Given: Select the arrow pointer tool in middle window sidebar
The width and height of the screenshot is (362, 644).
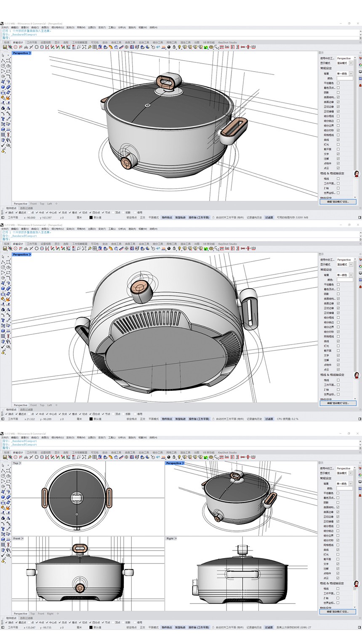Looking at the screenshot, I should (x=3, y=257).
